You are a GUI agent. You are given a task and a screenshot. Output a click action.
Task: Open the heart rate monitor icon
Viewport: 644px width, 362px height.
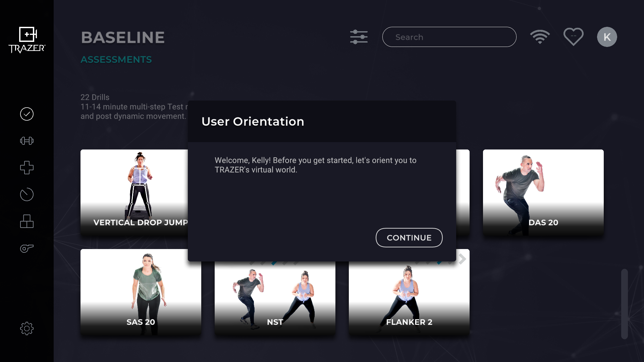click(x=574, y=37)
